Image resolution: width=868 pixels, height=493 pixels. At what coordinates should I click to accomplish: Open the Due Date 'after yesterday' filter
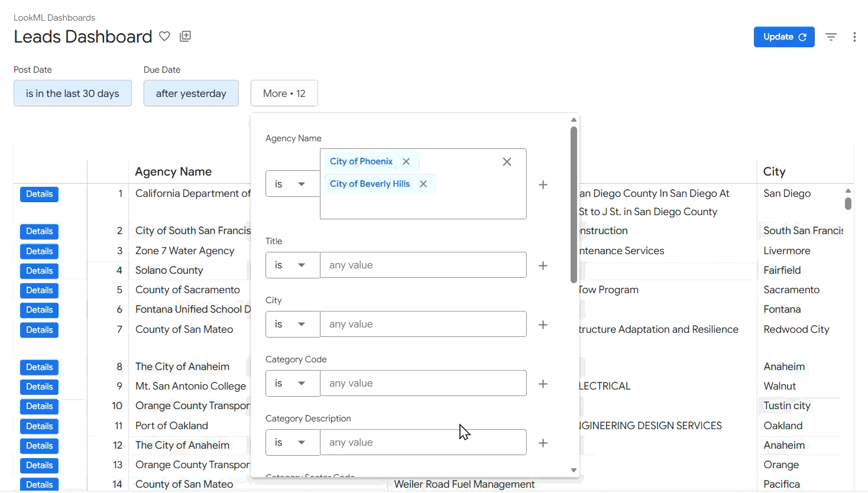(x=191, y=93)
